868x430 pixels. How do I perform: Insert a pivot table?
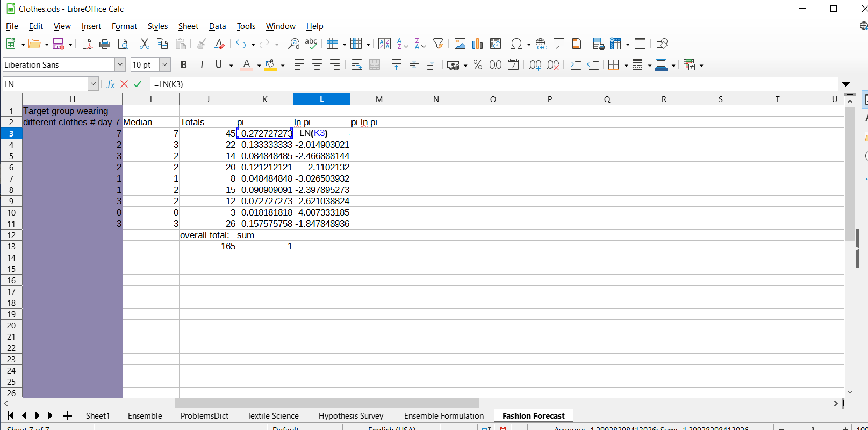(496, 44)
